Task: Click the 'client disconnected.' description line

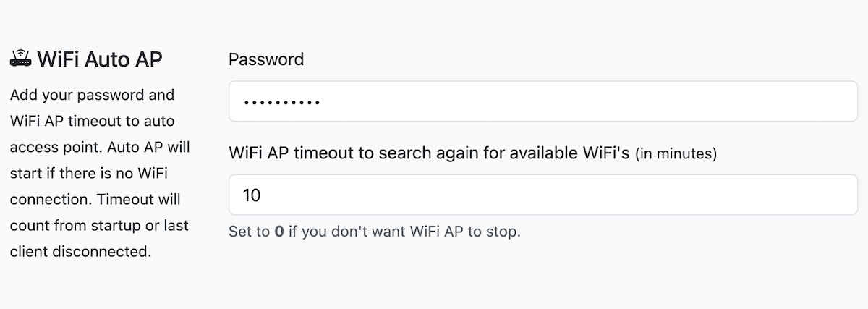Action: 80,252
